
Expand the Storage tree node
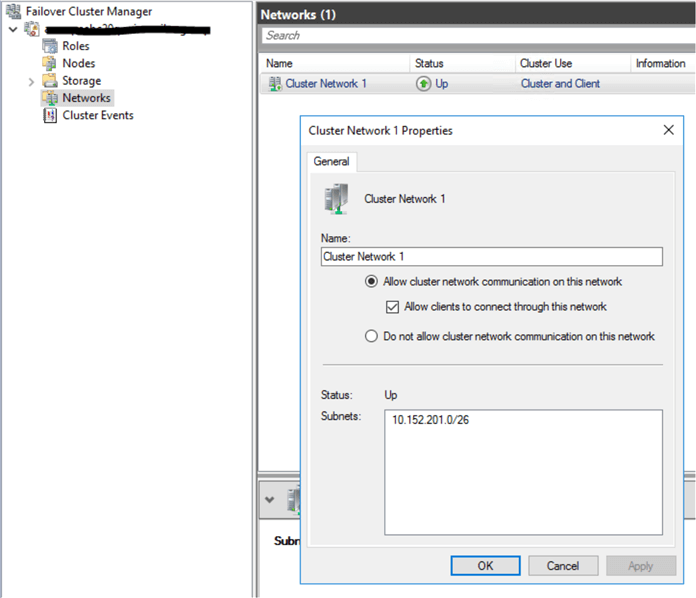(x=31, y=82)
